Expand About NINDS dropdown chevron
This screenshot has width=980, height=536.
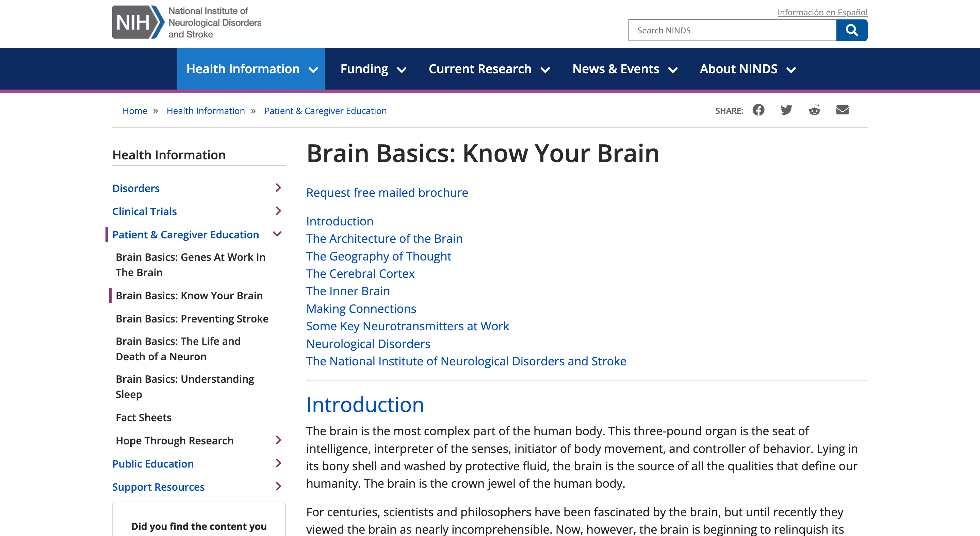pyautogui.click(x=791, y=70)
